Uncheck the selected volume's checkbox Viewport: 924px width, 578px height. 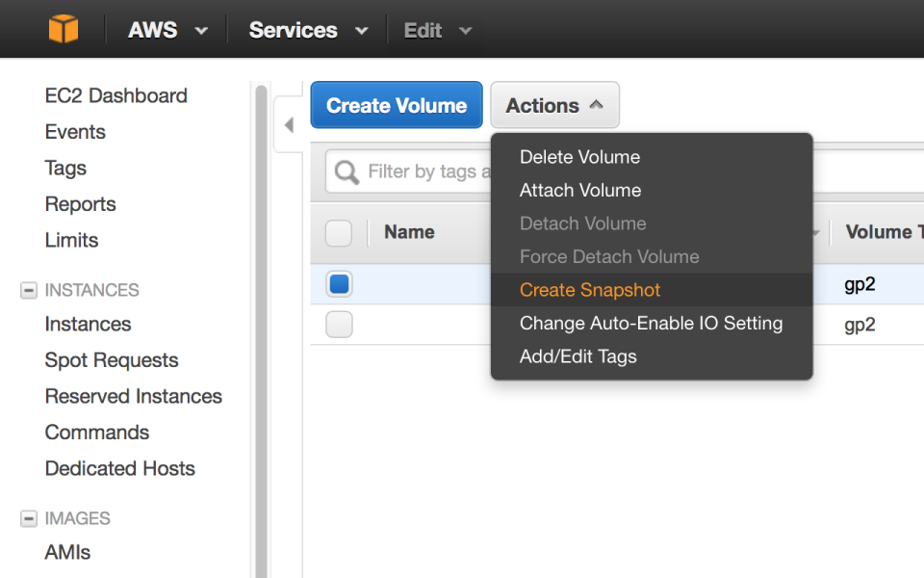pyautogui.click(x=339, y=283)
